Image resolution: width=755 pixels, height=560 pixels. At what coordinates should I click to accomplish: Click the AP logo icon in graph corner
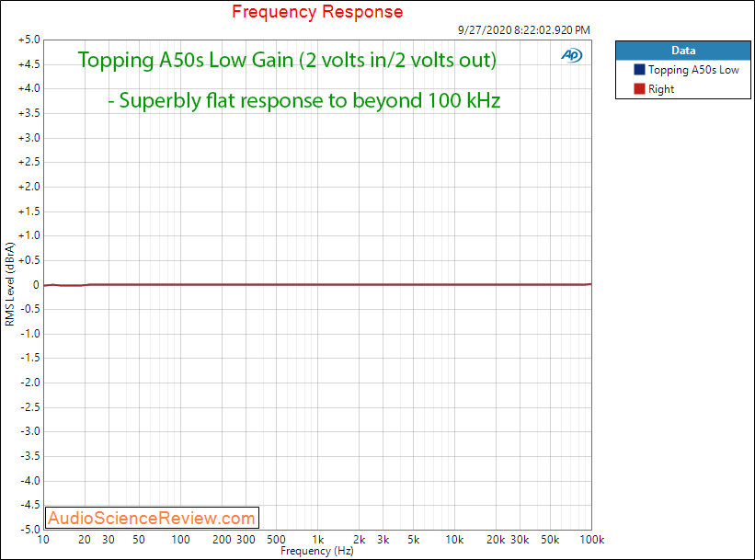tap(572, 55)
